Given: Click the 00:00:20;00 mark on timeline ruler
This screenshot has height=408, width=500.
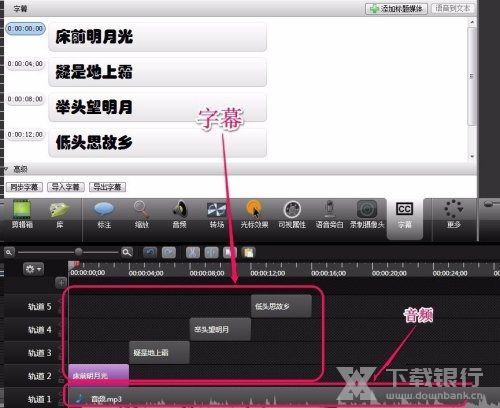Looking at the screenshot, I should 389,273.
